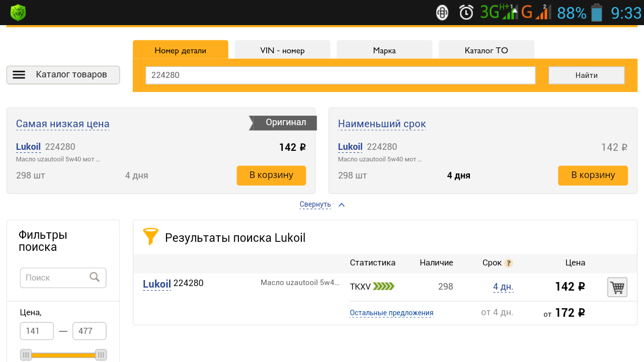The width and height of the screenshot is (644, 362).
Task: Click the Найти search button
Action: (587, 75)
